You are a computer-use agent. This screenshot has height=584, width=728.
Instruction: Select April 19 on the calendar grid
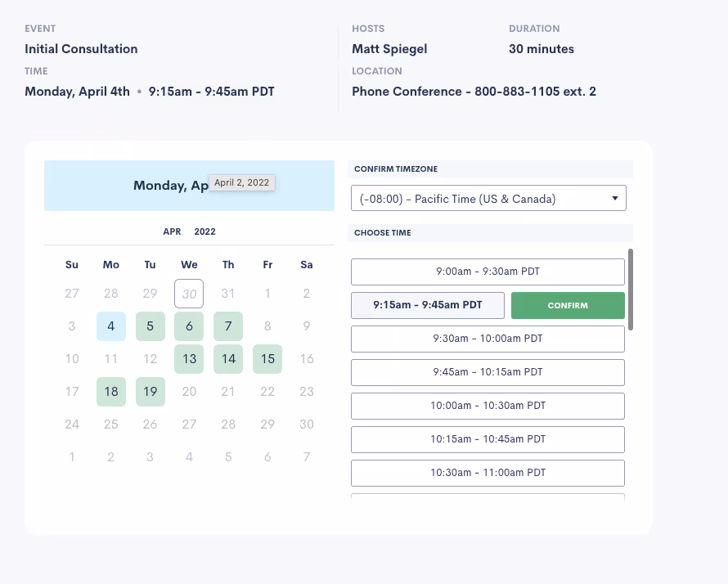(x=150, y=391)
